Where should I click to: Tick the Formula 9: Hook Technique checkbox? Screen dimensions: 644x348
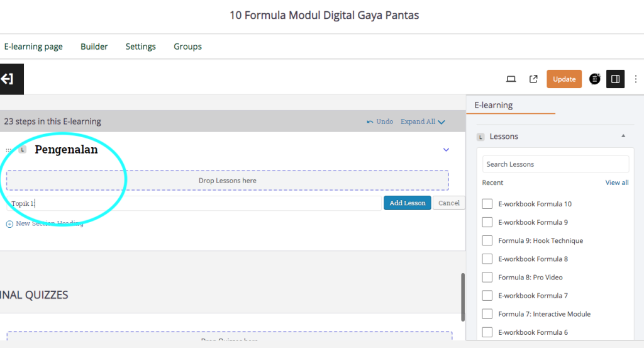tap(487, 240)
